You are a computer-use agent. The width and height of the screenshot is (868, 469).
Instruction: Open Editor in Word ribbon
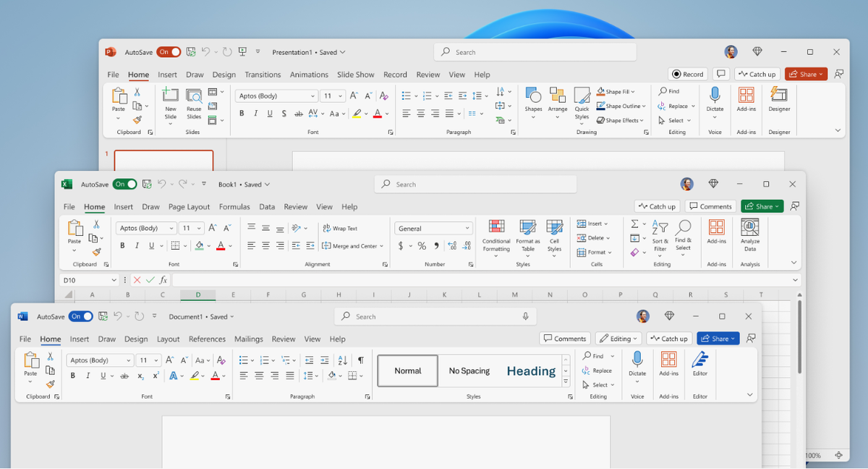pos(700,364)
